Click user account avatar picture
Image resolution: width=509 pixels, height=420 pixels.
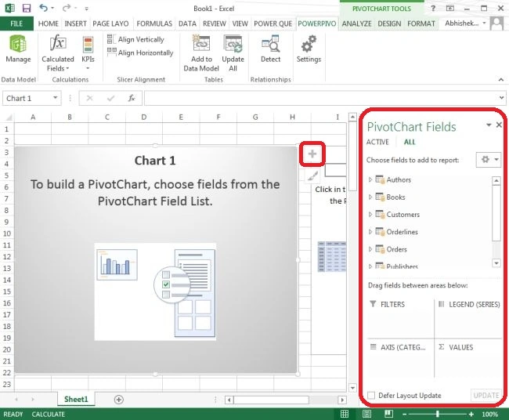pyautogui.click(x=496, y=24)
